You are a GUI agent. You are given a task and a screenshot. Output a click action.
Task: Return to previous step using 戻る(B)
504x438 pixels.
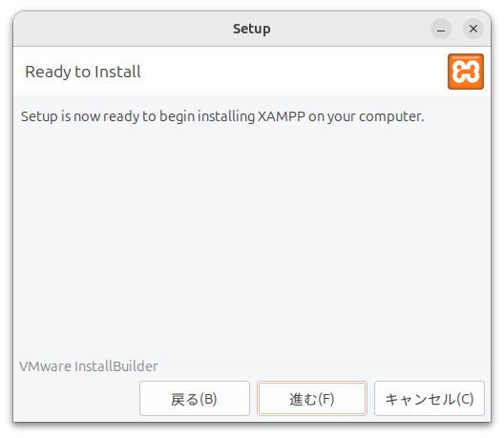pyautogui.click(x=195, y=399)
